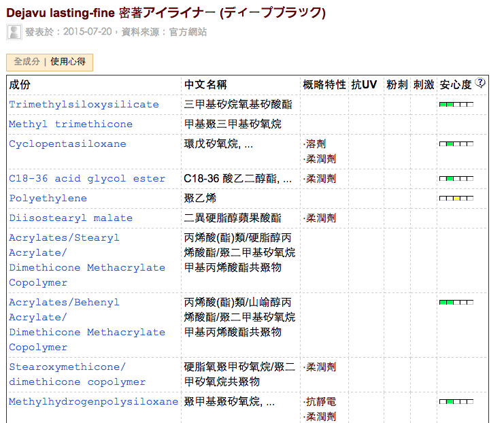Open the Methyl trimethicone ingredient link
This screenshot has width=504, height=423.
pos(71,124)
